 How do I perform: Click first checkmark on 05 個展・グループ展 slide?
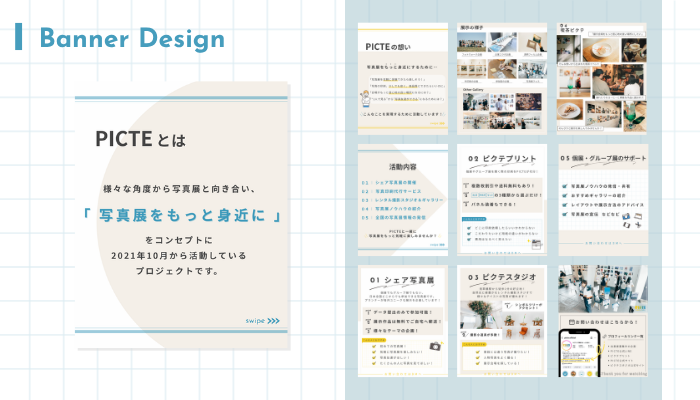(x=565, y=184)
